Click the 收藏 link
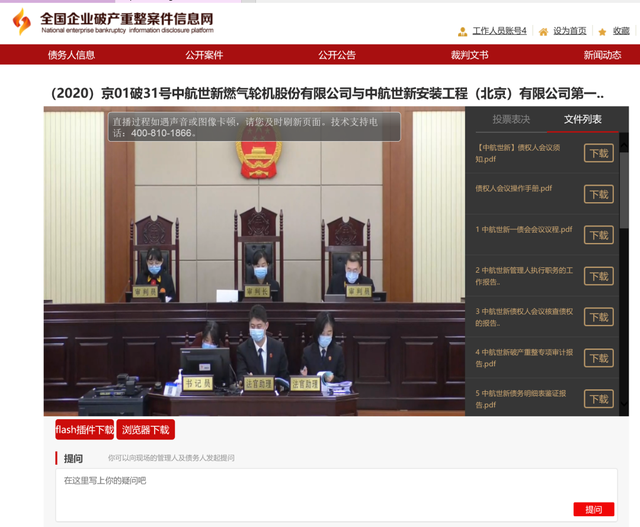Screen dimensions: 640x527 point(621,31)
